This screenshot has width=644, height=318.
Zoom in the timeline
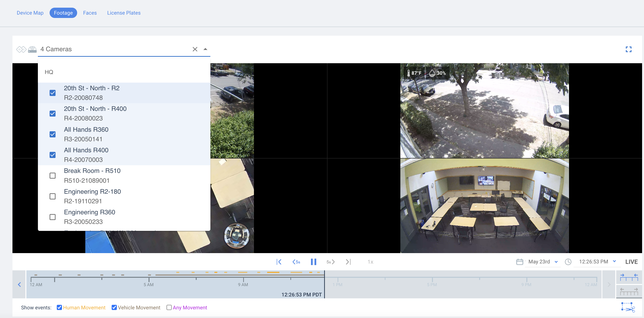point(629,277)
